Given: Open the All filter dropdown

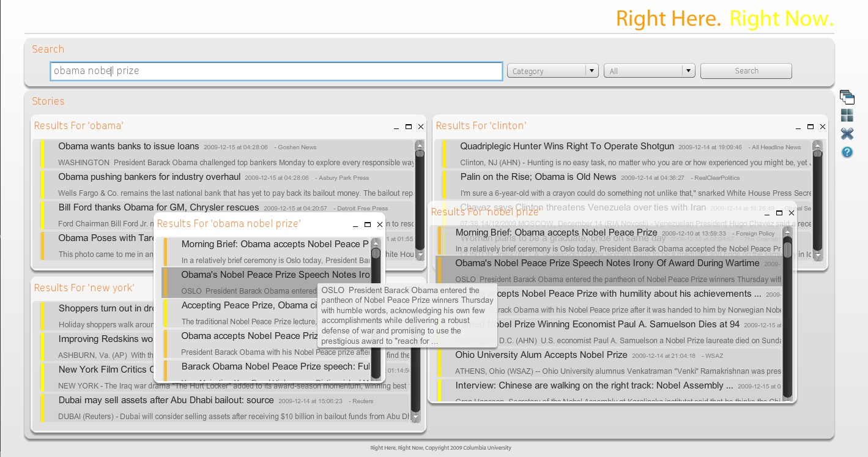Looking at the screenshot, I should (650, 71).
